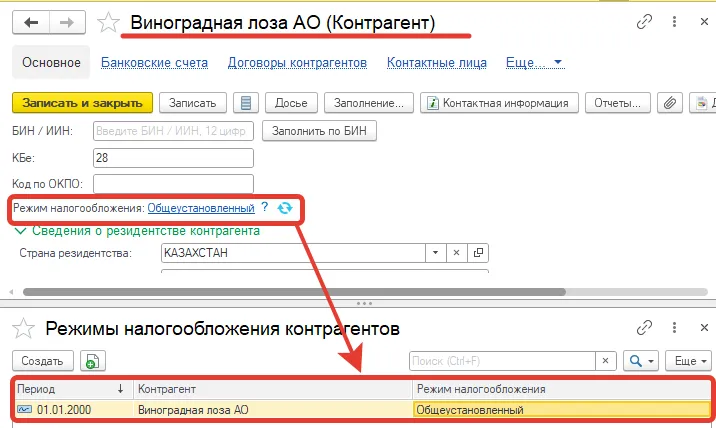Open the КАЗАХСТАН country record icon

coord(478,253)
